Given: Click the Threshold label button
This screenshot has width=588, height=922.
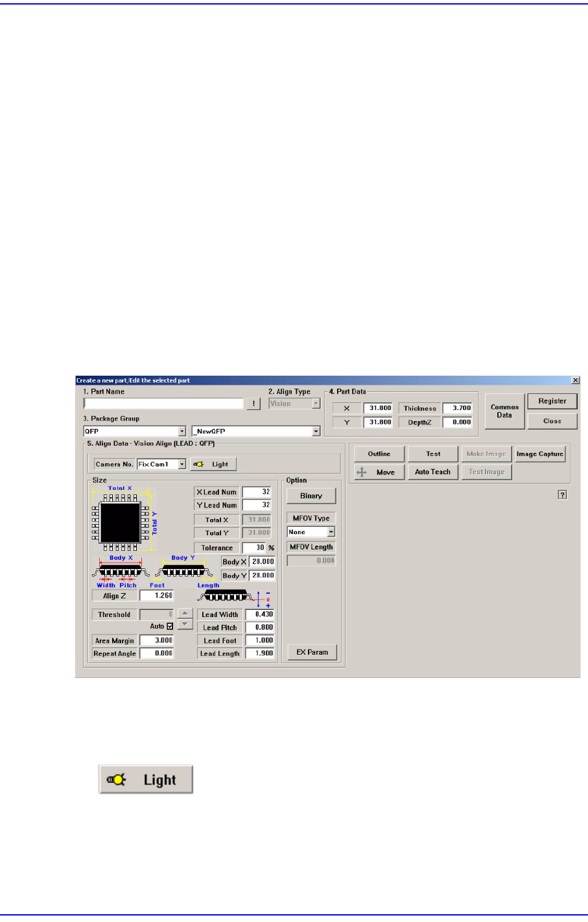Looking at the screenshot, I should (x=114, y=614).
